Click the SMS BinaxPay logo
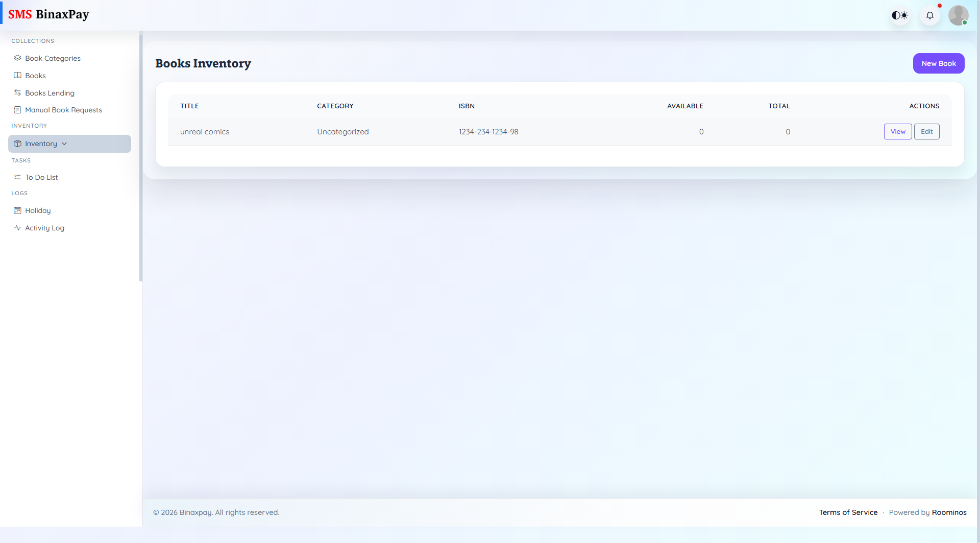Viewport: 980px width, 543px height. tap(48, 14)
